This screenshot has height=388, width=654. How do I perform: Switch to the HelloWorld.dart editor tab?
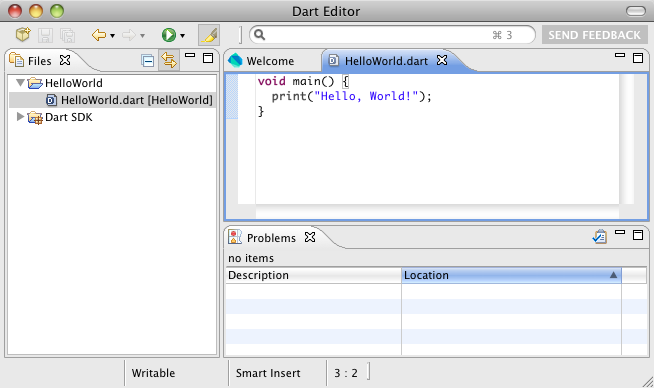pos(386,61)
